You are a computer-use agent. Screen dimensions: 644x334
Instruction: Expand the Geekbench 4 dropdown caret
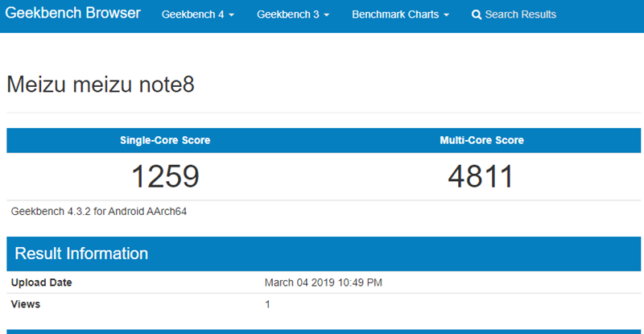pos(232,15)
